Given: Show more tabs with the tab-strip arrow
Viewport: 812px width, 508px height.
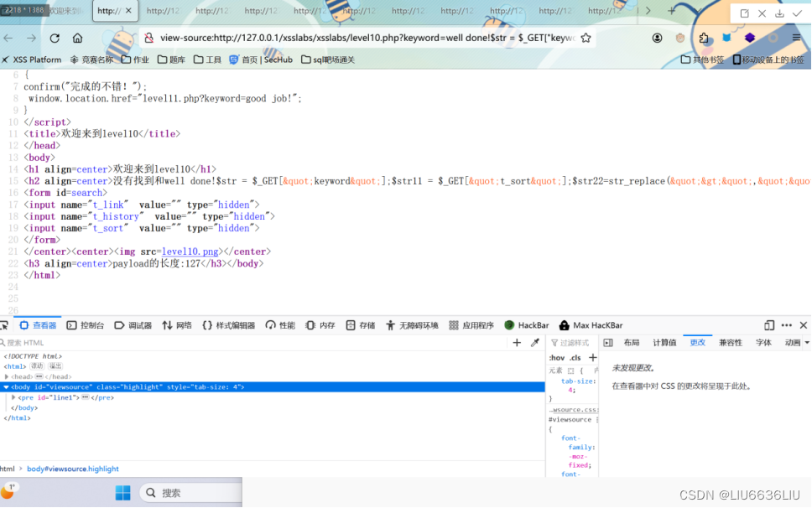Looking at the screenshot, I should click(648, 10).
